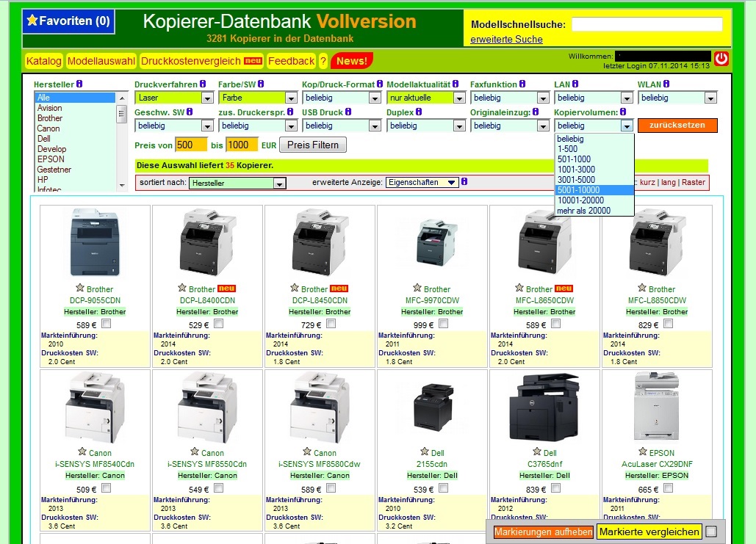Favorite the Brother DCP-9055CDN with its star
756x544 pixels.
point(80,288)
